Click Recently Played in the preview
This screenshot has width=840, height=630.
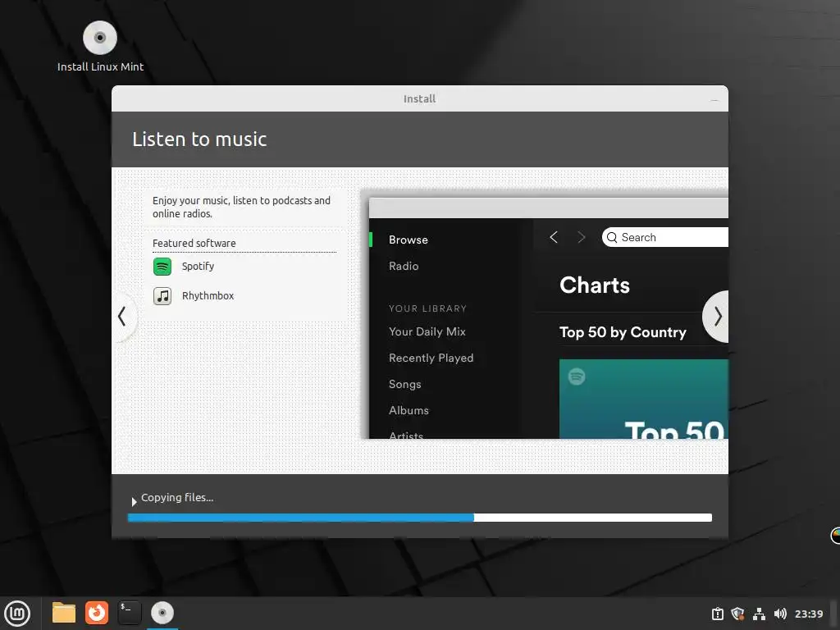pos(431,358)
